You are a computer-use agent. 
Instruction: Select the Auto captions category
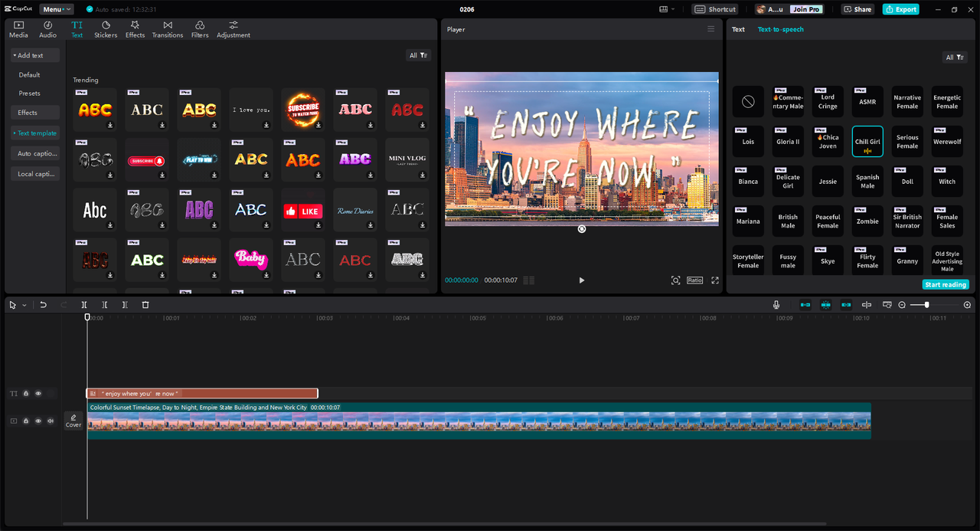[x=35, y=153]
